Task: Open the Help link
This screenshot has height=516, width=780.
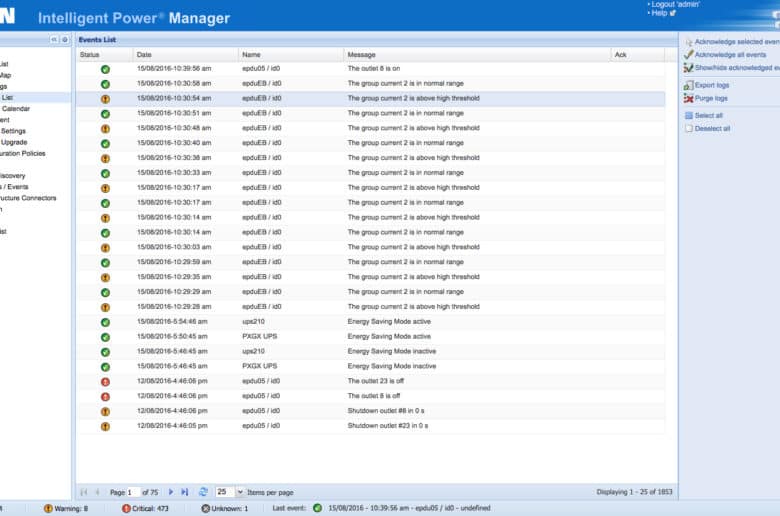Action: click(659, 13)
